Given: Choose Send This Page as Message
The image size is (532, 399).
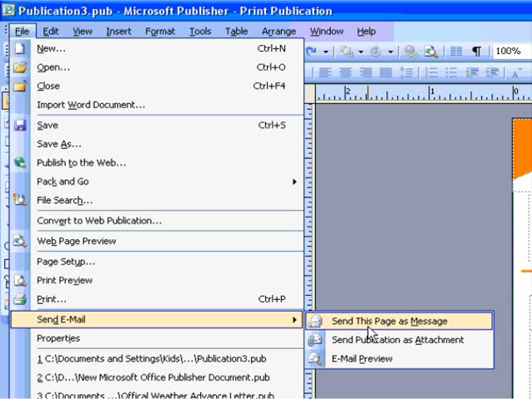Looking at the screenshot, I should point(399,322).
